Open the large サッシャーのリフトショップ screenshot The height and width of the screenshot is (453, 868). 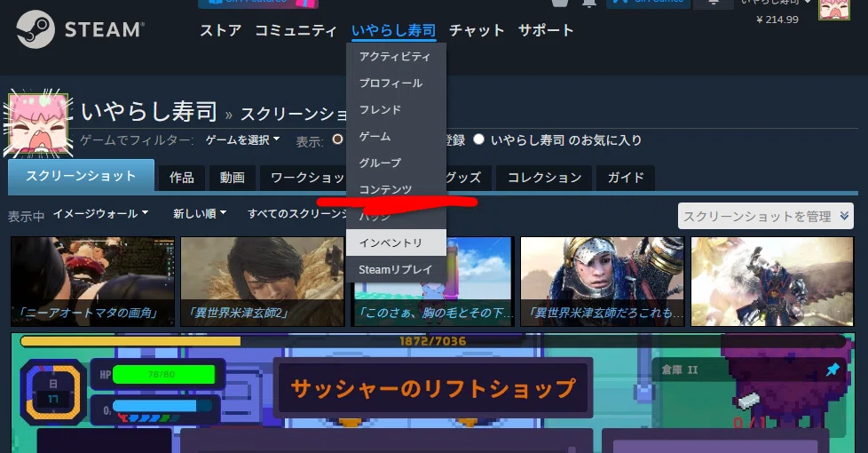433,393
